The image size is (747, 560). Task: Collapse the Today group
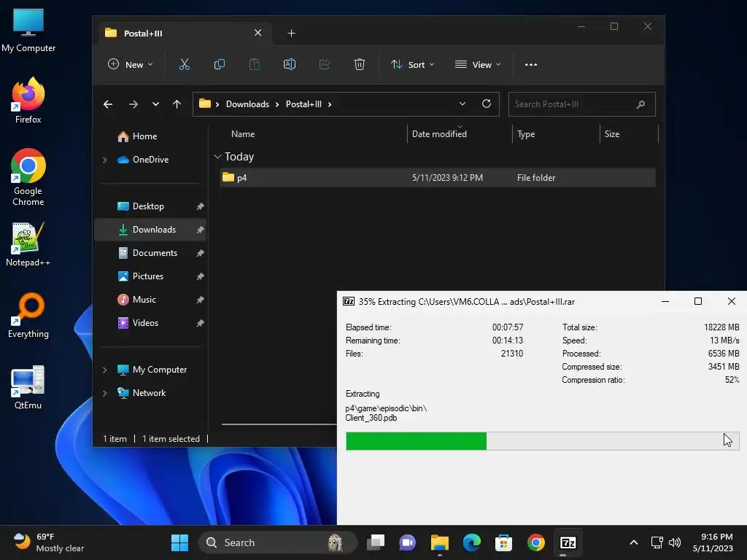coord(217,157)
